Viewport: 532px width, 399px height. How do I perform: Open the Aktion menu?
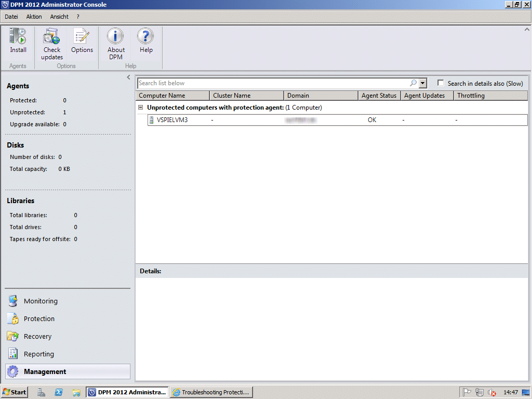[34, 17]
